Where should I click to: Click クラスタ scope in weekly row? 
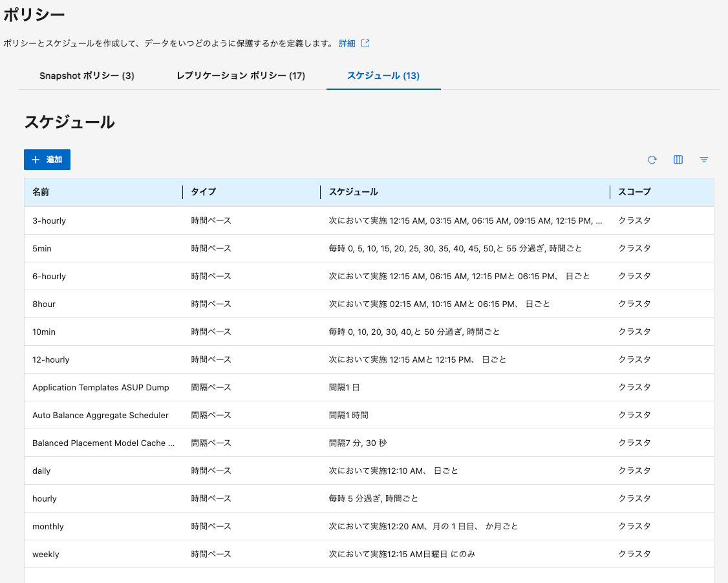[634, 555]
